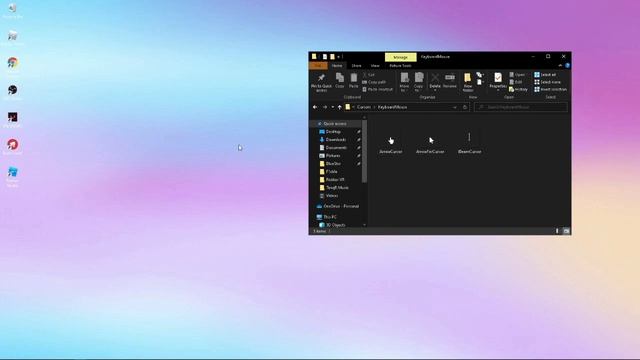Click the Manage contextual tab
640x360 pixels.
400,57
